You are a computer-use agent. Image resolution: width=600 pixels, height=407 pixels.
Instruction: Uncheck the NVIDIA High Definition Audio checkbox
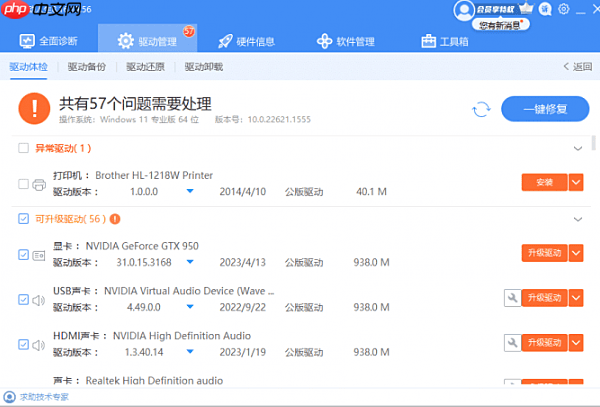tap(23, 345)
